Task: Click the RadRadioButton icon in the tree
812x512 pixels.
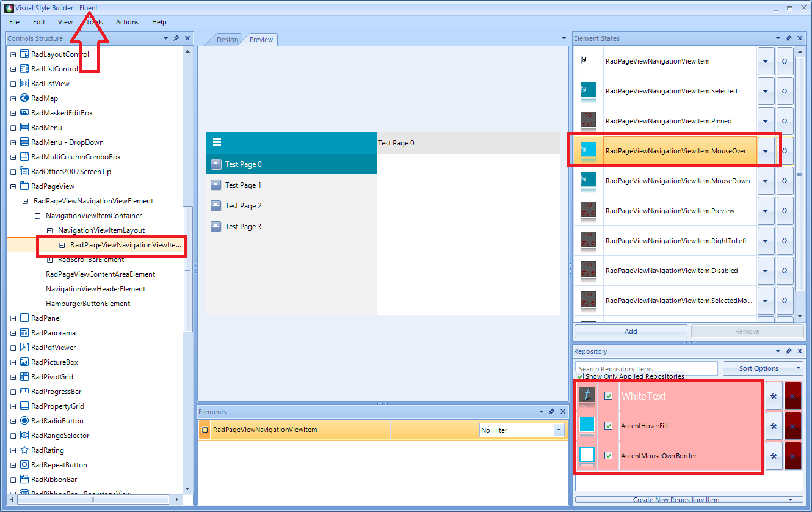Action: click(x=24, y=421)
